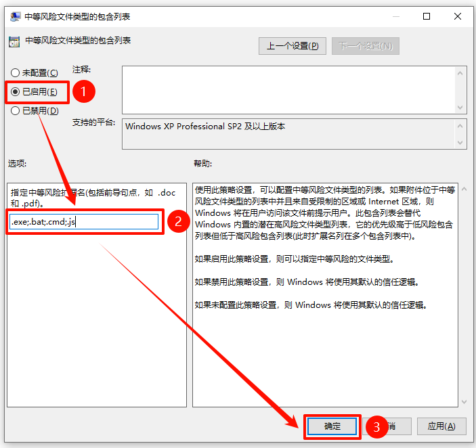Click inside the 注释 comment text box

click(x=288, y=89)
